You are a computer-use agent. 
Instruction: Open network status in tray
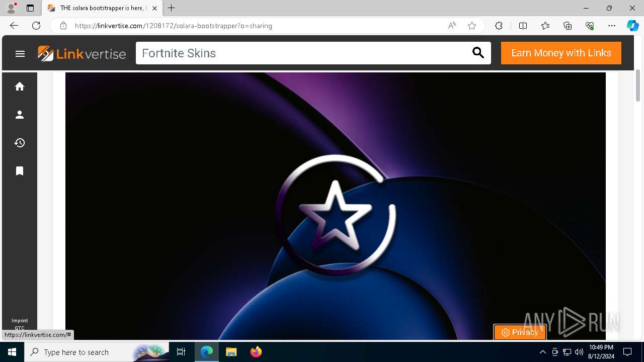(x=567, y=352)
